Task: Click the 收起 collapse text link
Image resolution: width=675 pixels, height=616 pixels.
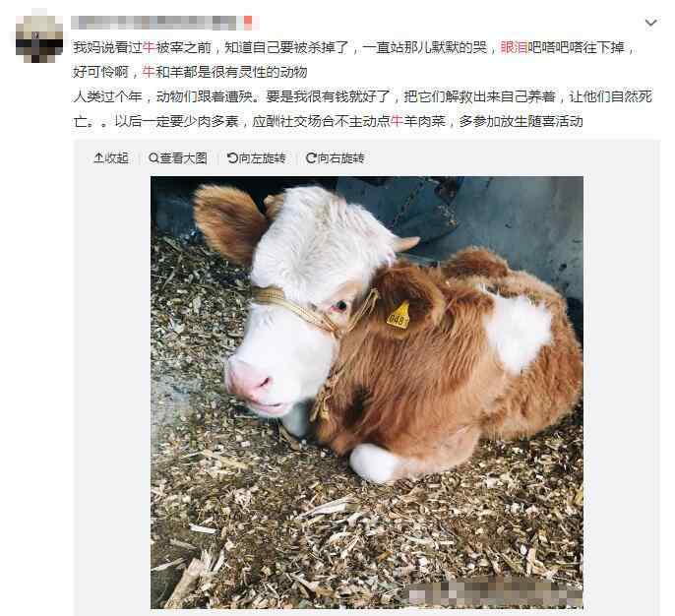Action: click(x=117, y=158)
